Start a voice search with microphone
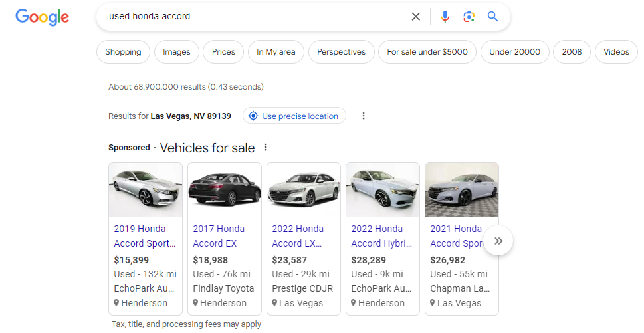This screenshot has height=333, width=644. [445, 17]
